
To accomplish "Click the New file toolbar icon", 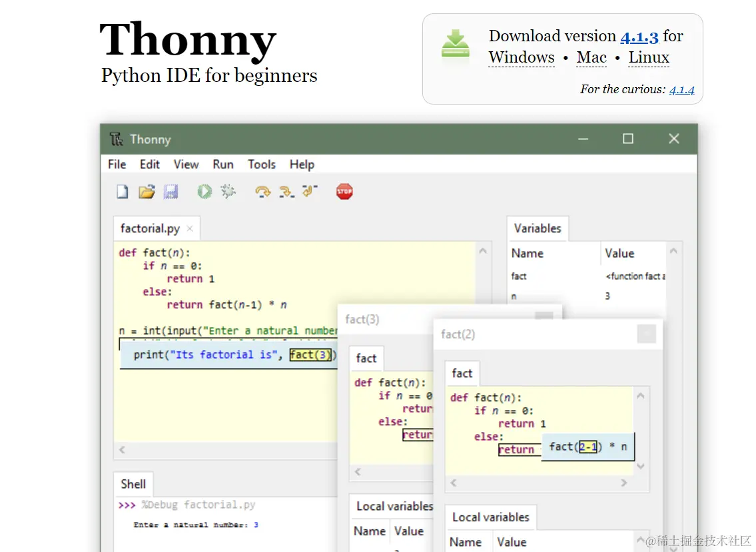I will point(123,192).
